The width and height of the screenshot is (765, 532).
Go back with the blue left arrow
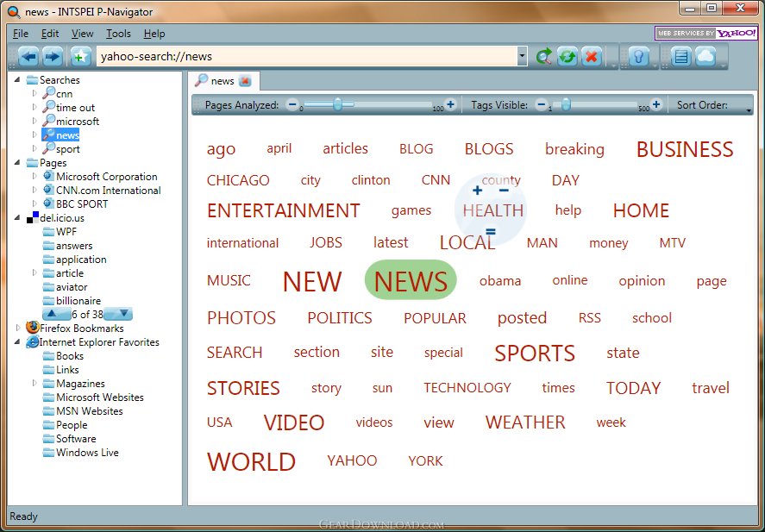point(28,57)
